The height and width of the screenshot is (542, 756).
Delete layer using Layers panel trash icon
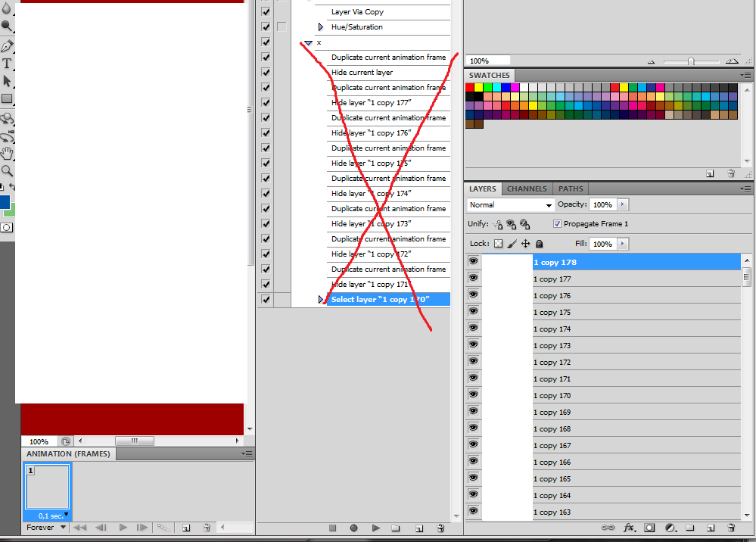730,528
